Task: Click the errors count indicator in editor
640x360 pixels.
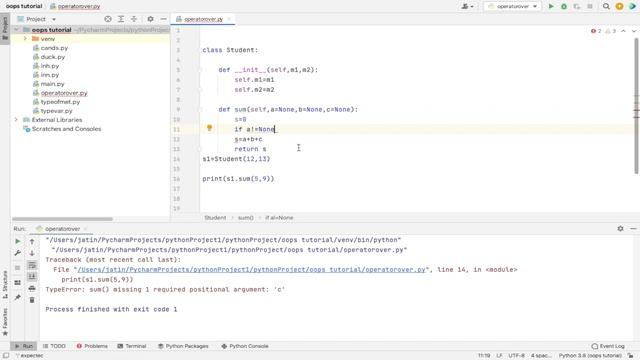Action: (x=596, y=31)
